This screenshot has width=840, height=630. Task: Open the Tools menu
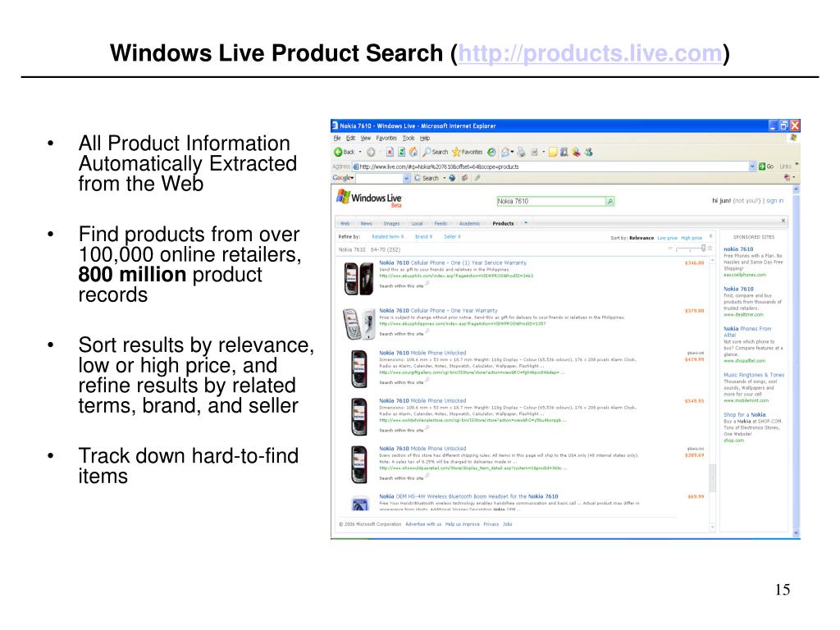409,138
